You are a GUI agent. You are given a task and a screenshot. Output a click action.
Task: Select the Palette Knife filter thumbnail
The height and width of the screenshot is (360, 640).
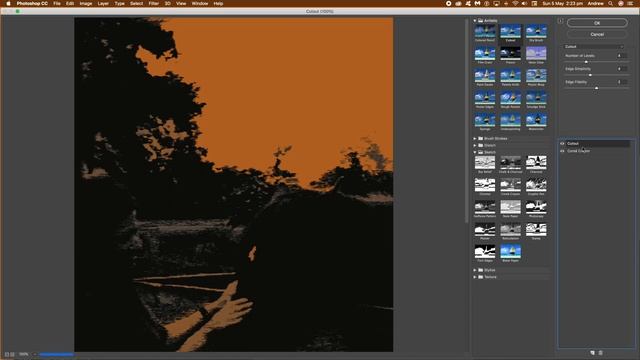pyautogui.click(x=511, y=76)
